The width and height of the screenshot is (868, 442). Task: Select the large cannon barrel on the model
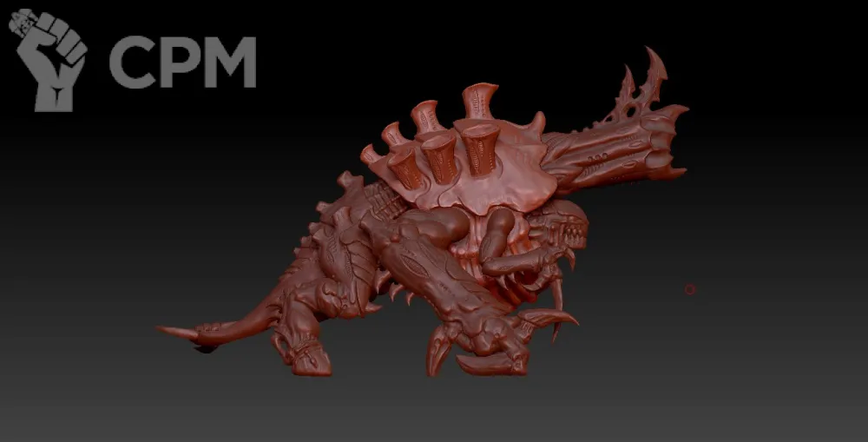pyautogui.click(x=608, y=156)
